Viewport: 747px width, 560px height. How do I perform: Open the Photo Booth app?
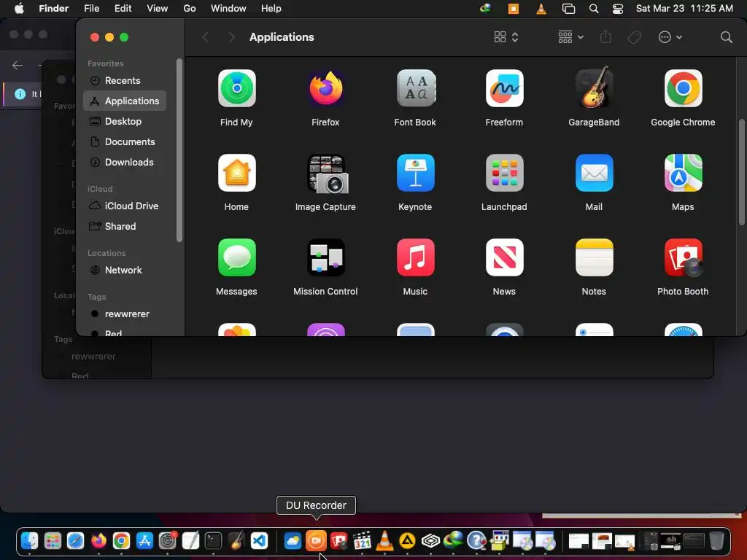[x=683, y=257]
